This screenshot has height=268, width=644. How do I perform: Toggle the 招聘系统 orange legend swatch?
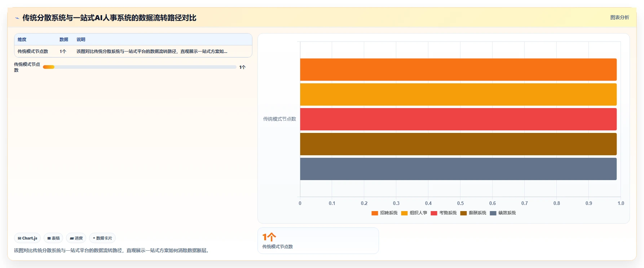coord(375,213)
